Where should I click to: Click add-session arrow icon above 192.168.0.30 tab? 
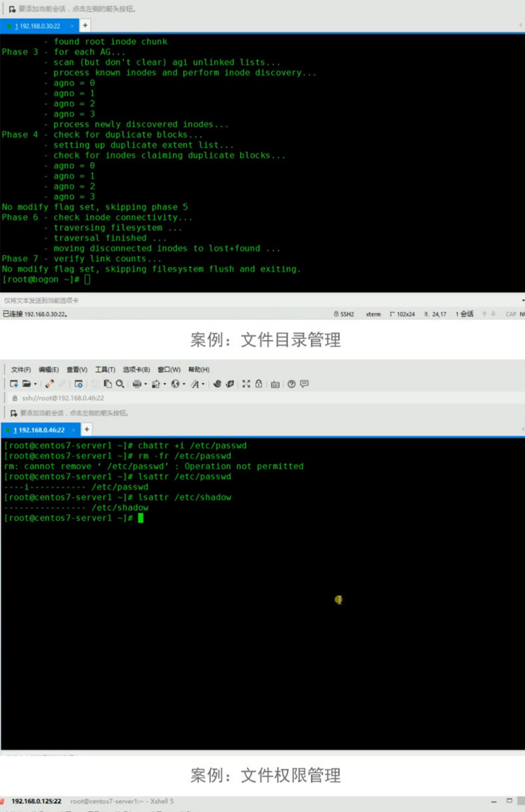point(12,9)
